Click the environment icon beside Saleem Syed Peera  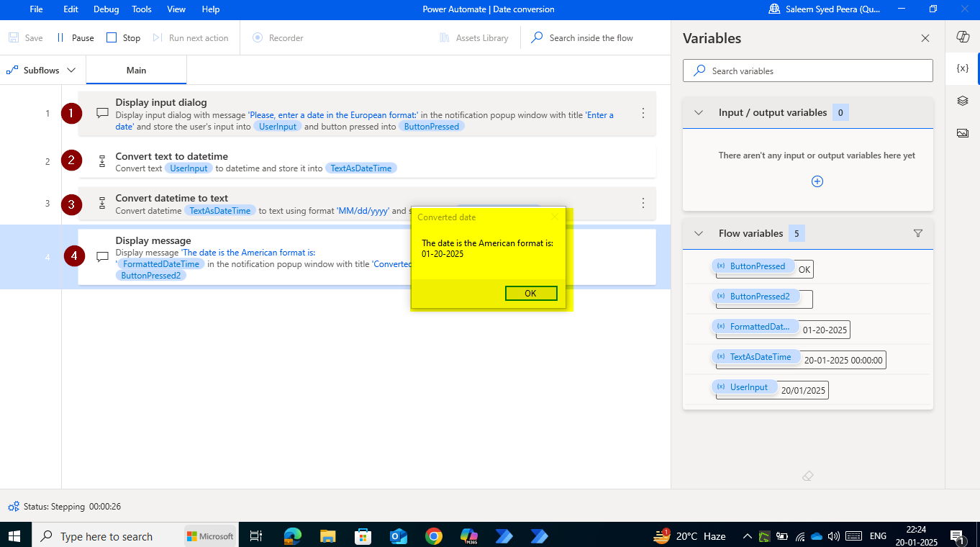774,9
